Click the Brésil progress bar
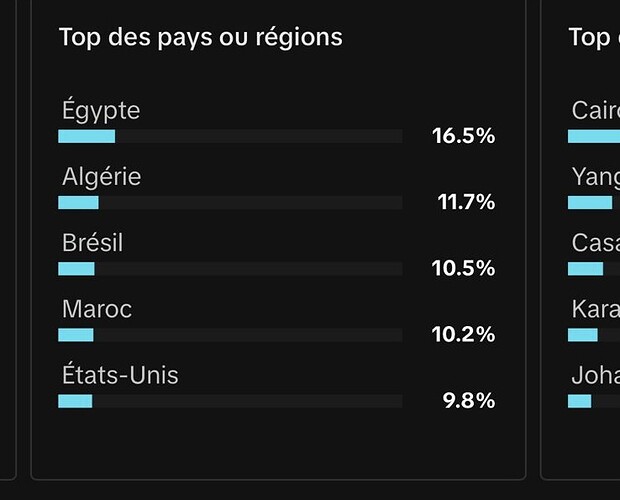The image size is (620, 500). tap(230, 268)
